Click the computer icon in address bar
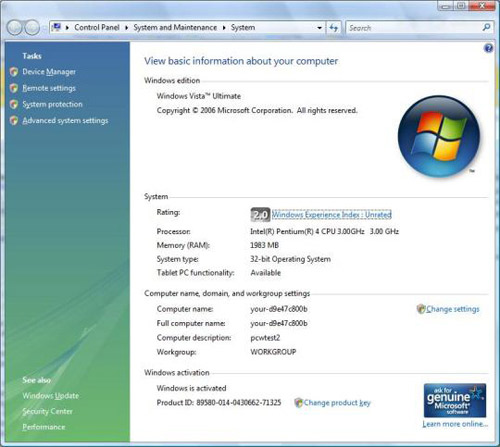Image resolution: width=500 pixels, height=447 pixels. (x=57, y=27)
